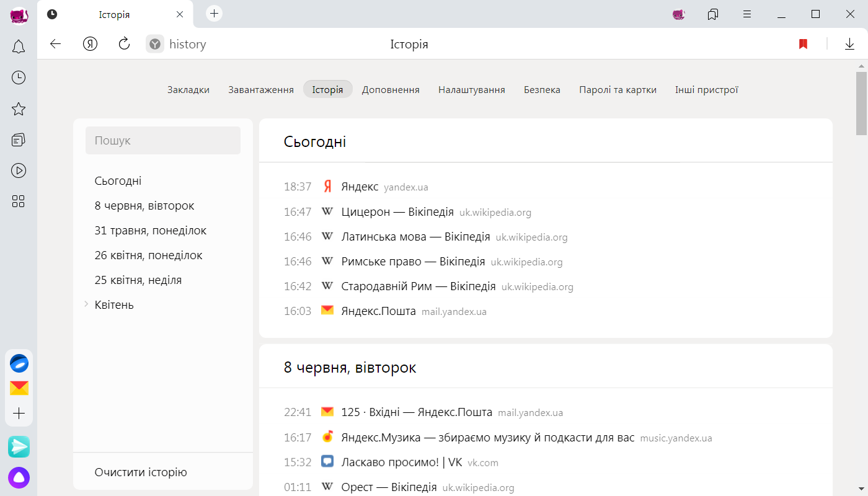
Task: Open the Налаштування tab
Action: point(472,90)
